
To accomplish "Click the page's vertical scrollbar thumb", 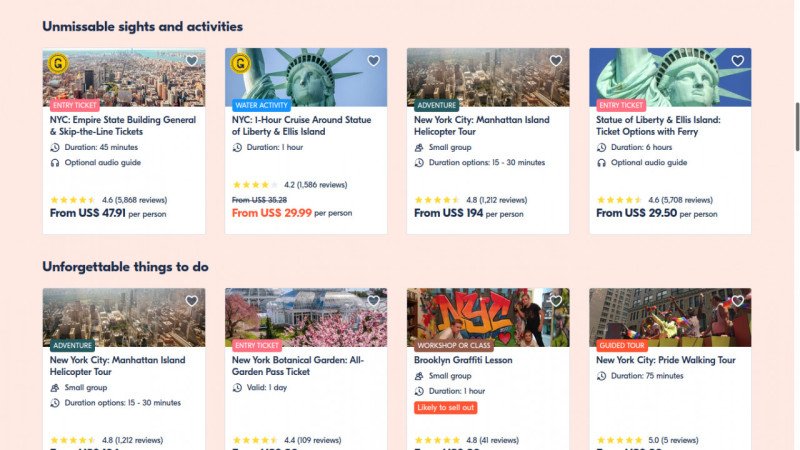I will 796,127.
